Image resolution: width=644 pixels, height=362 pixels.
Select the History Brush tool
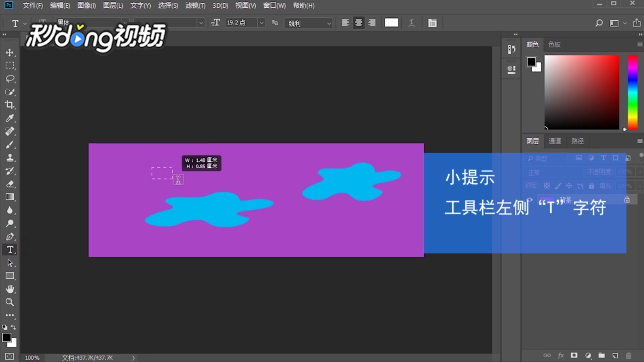click(x=10, y=171)
